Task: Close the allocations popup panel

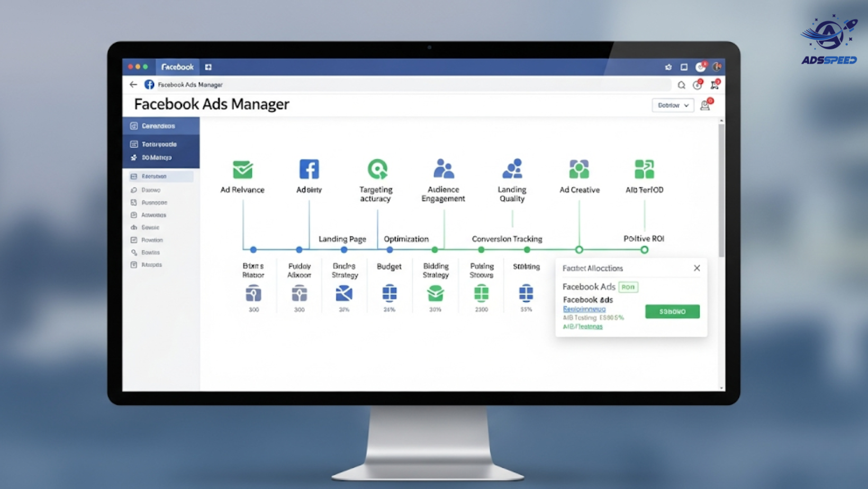Action: pyautogui.click(x=697, y=268)
